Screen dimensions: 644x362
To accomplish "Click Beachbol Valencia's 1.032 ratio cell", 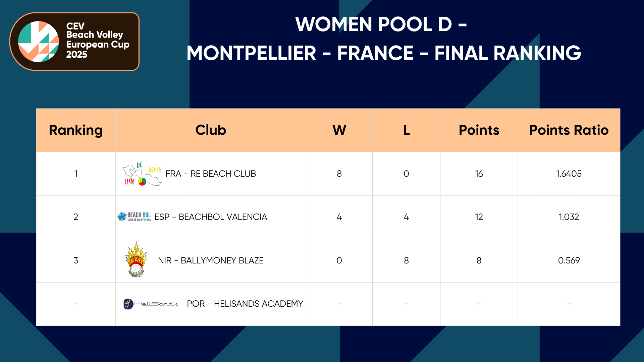I will [x=569, y=217].
